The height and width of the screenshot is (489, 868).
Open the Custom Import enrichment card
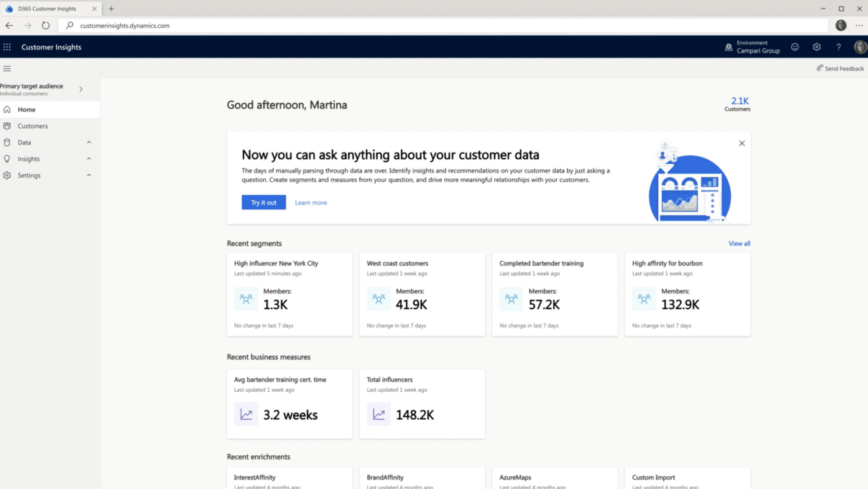[x=688, y=479]
